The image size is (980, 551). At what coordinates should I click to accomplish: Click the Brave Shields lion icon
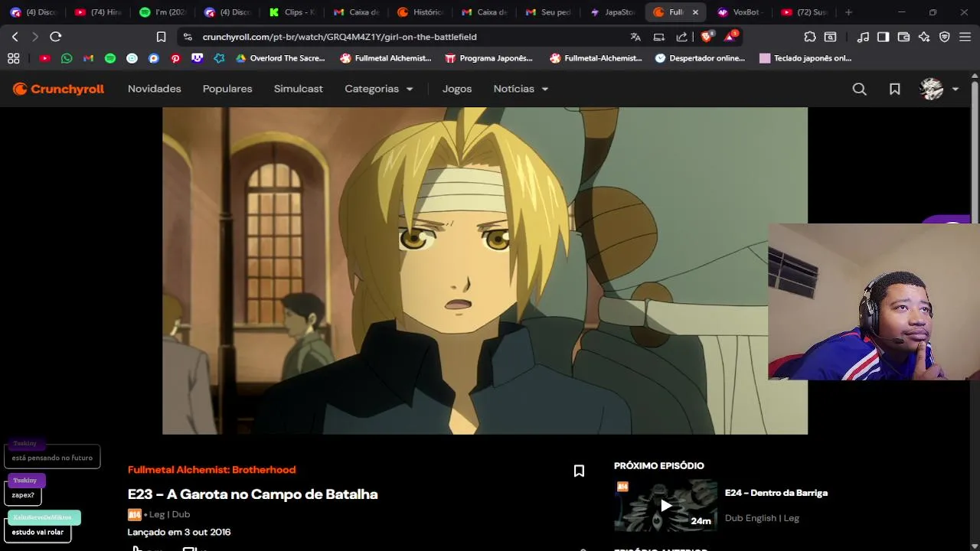[706, 37]
